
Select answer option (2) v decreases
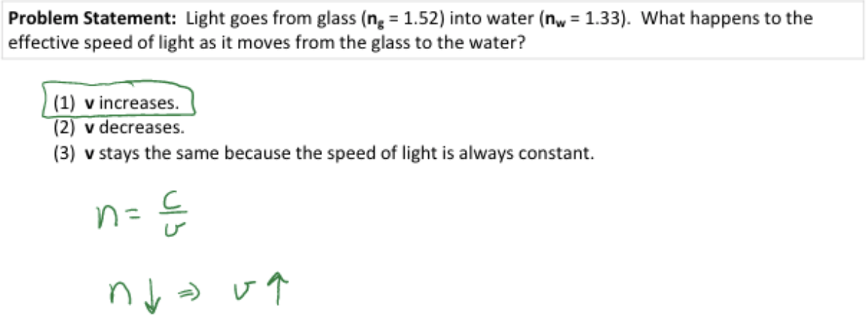point(119,128)
